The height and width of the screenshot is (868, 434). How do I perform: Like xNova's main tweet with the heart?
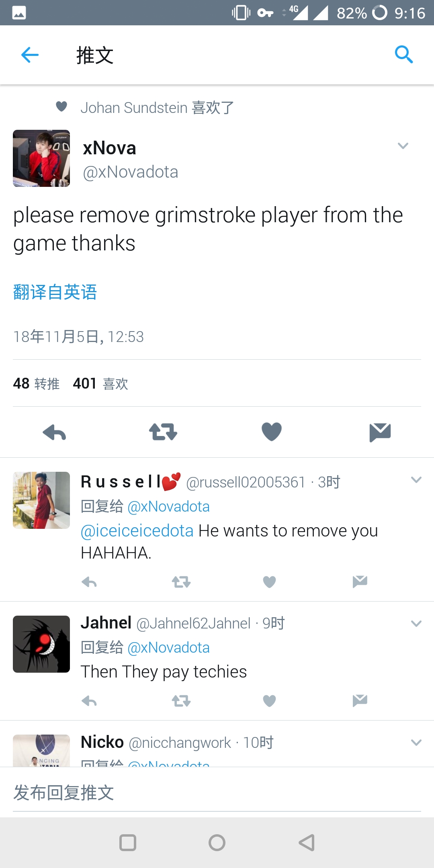(x=272, y=432)
